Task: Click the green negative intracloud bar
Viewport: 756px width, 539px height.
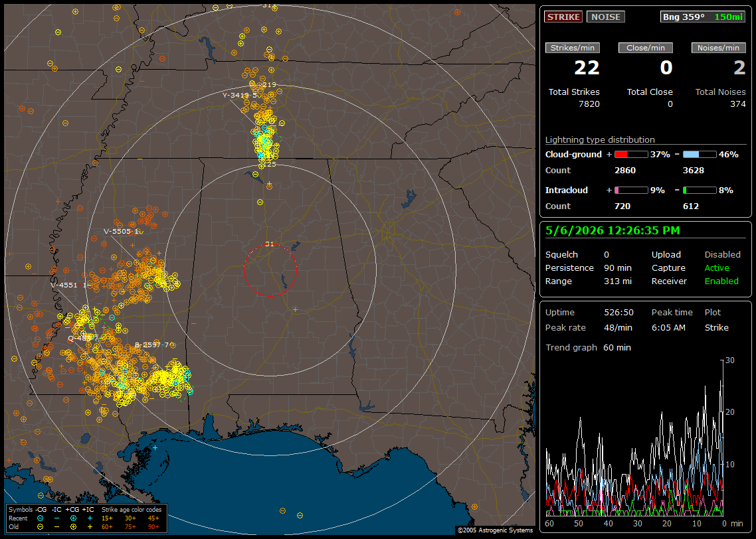Action: [700, 191]
